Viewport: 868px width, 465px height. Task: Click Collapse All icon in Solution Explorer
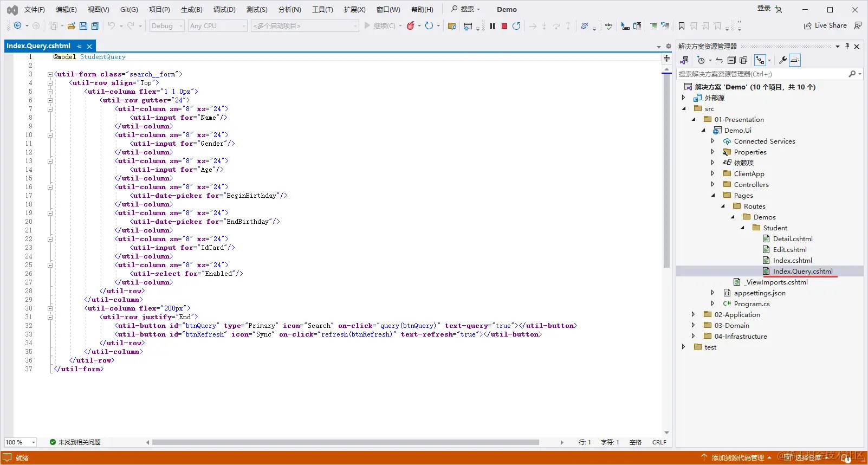[731, 60]
